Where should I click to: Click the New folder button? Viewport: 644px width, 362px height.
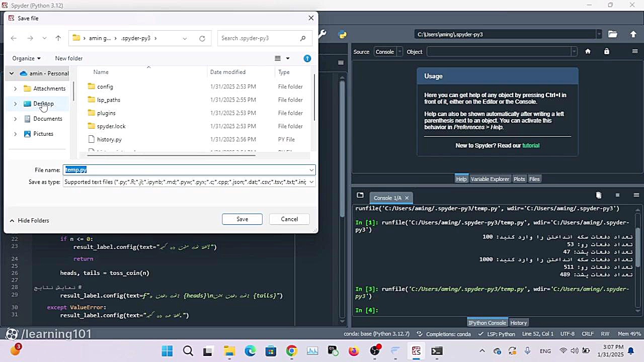point(69,58)
